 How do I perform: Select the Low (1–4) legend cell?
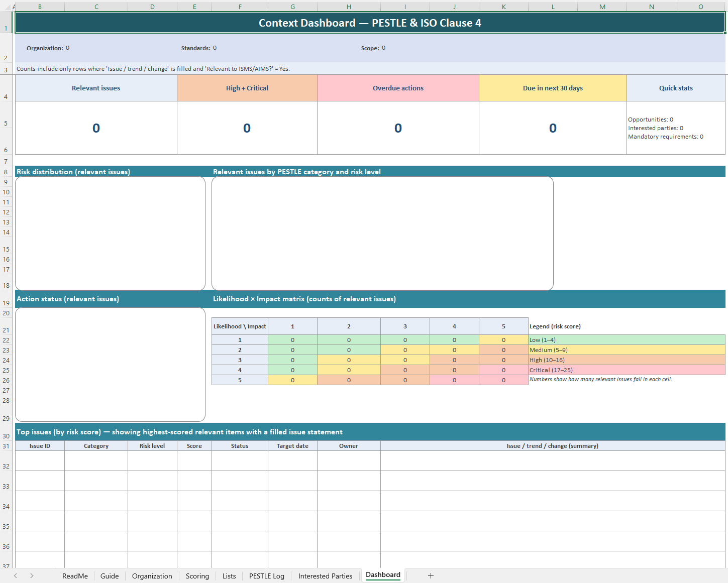point(626,340)
